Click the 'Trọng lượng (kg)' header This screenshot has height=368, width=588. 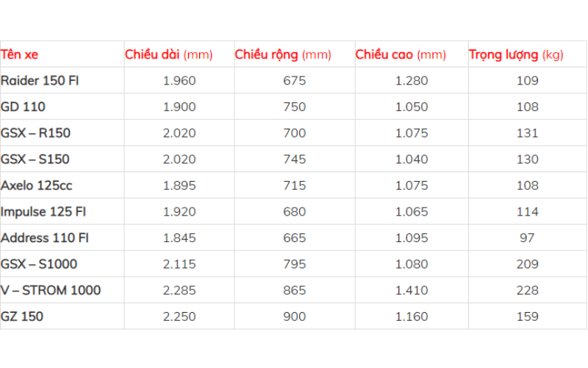[516, 54]
